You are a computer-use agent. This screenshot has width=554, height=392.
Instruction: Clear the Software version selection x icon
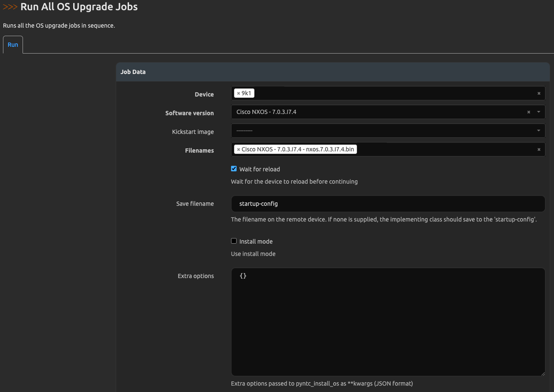528,112
